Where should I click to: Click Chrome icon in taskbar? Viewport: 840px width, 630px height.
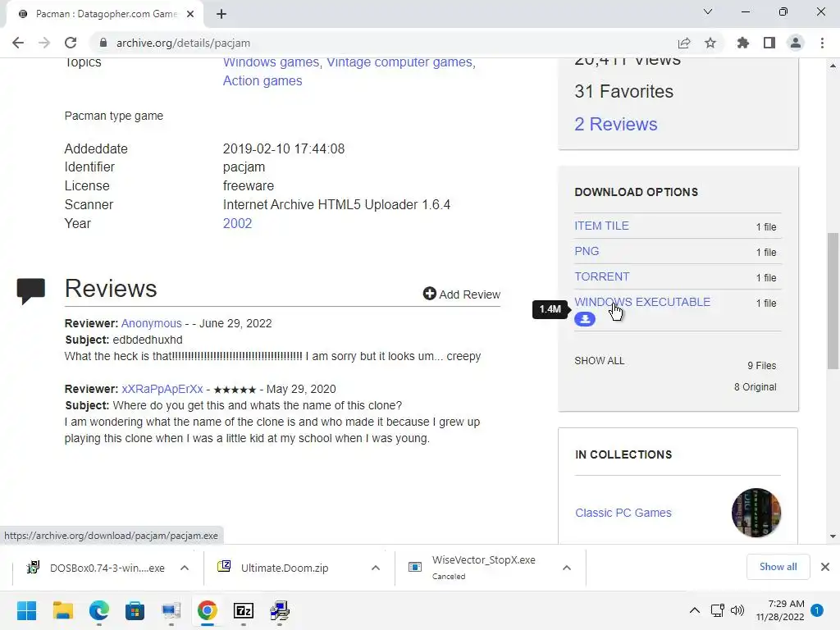click(x=208, y=610)
